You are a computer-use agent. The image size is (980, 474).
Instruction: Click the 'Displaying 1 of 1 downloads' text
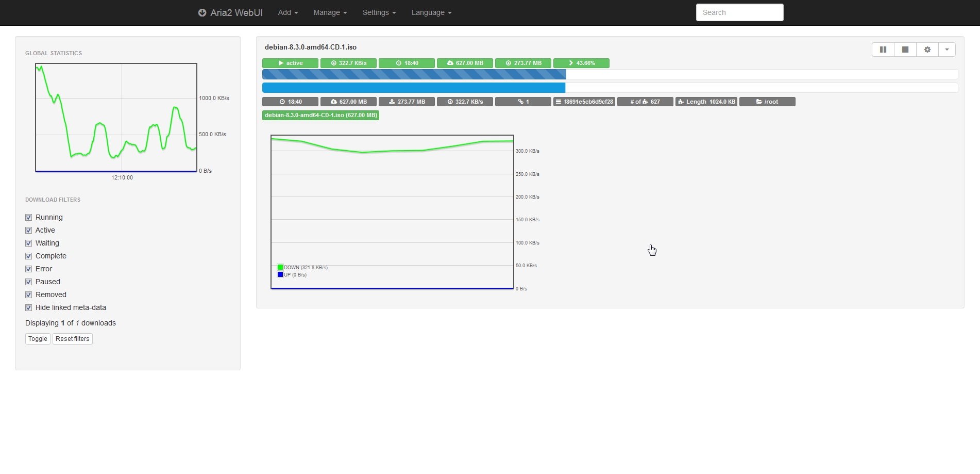(x=71, y=323)
